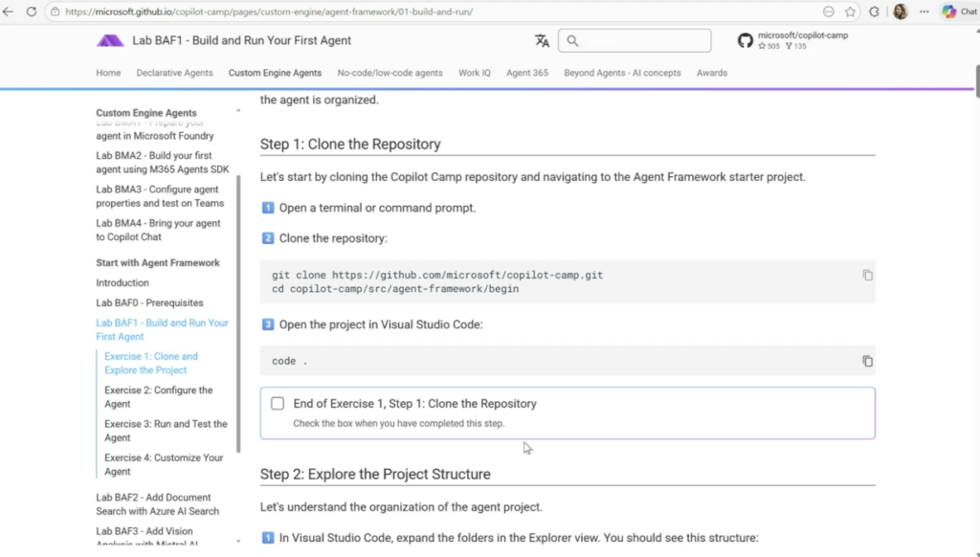
Task: Open the language translation selector icon
Action: click(x=542, y=40)
